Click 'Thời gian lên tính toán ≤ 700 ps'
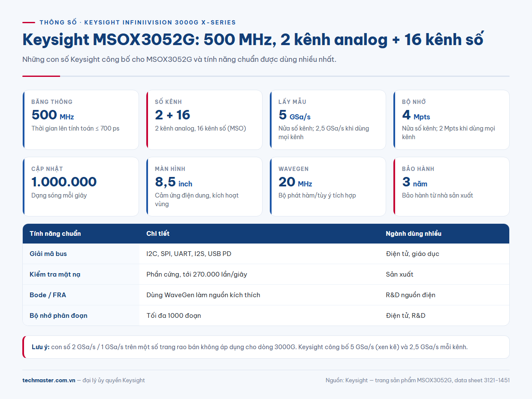Image resolution: width=532 pixels, height=399 pixels. click(76, 128)
